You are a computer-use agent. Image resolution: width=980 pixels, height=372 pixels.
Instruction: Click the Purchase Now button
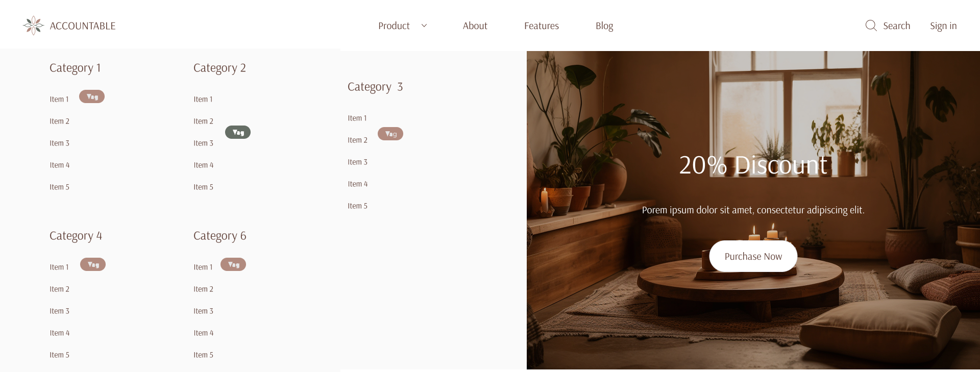753,256
